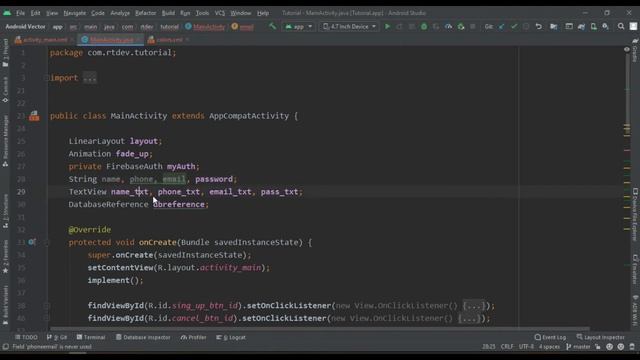This screenshot has width=640, height=360.
Task: Open the Favorites sidebar tool window
Action: point(5,256)
